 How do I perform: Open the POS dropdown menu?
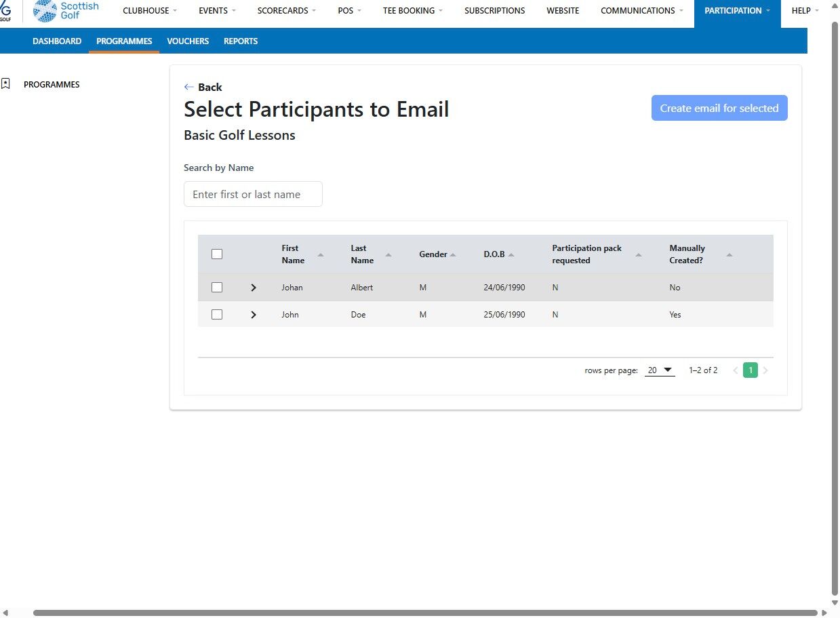349,11
